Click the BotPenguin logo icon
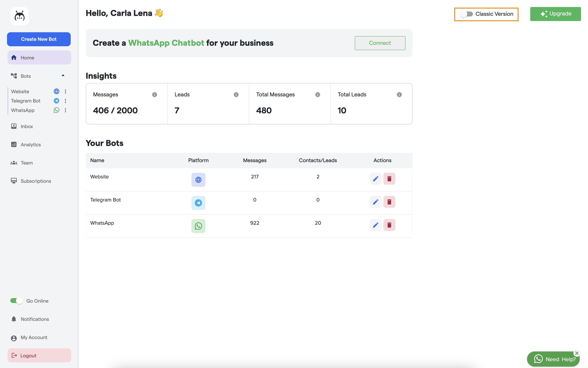 click(20, 16)
